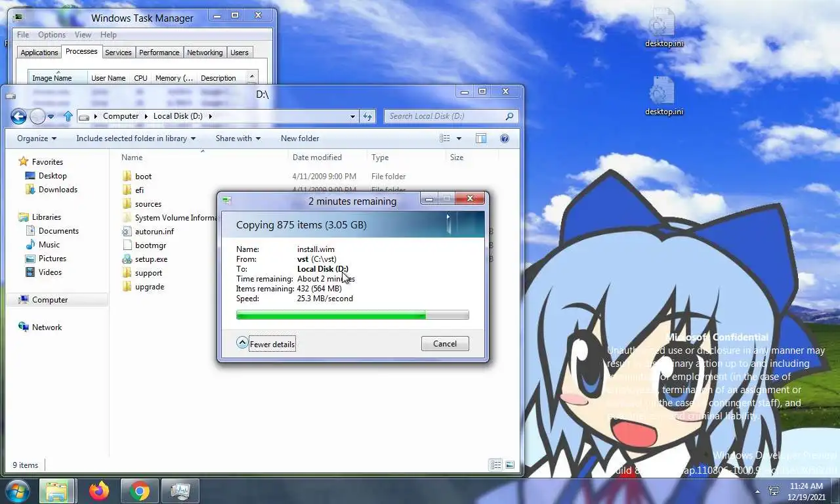840x504 pixels.
Task: Open Pictures library
Action: point(52,259)
